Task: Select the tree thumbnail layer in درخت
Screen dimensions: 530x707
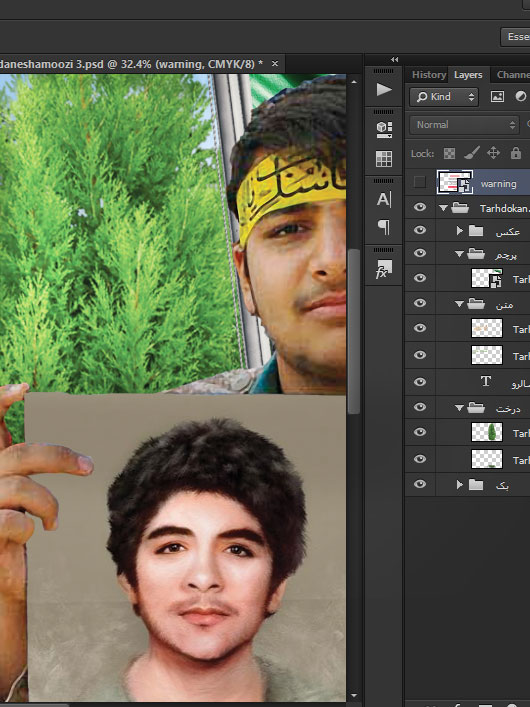Action: coord(487,432)
